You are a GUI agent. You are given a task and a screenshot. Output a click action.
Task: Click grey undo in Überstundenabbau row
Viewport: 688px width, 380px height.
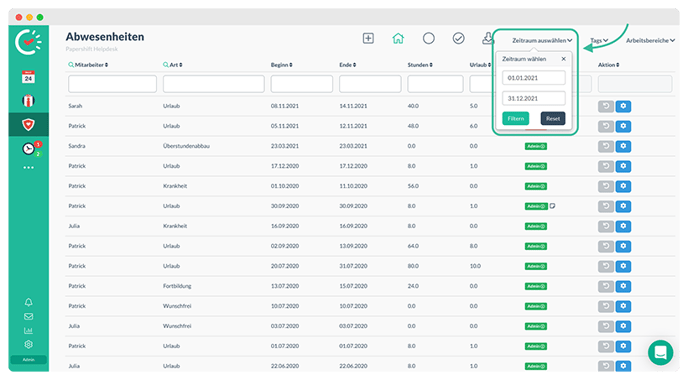[606, 146]
